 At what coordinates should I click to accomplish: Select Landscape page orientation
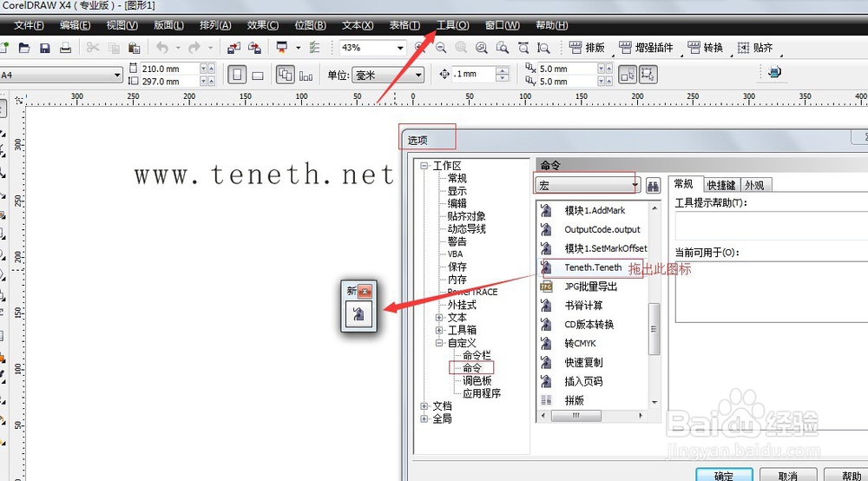(258, 76)
